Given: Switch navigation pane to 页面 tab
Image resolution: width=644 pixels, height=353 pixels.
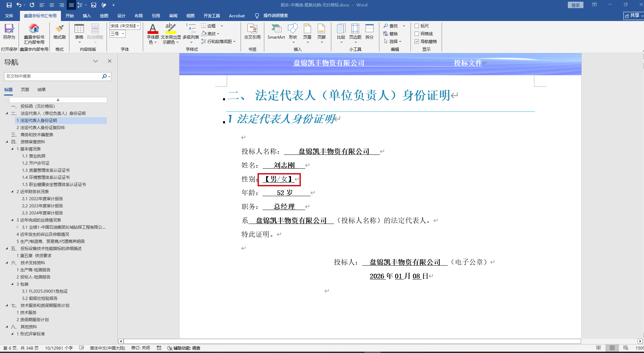Looking at the screenshot, I should tap(25, 90).
